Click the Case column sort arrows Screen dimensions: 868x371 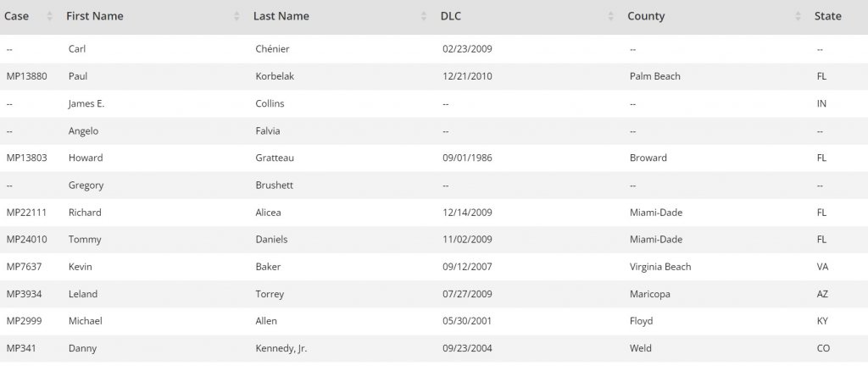click(x=48, y=16)
